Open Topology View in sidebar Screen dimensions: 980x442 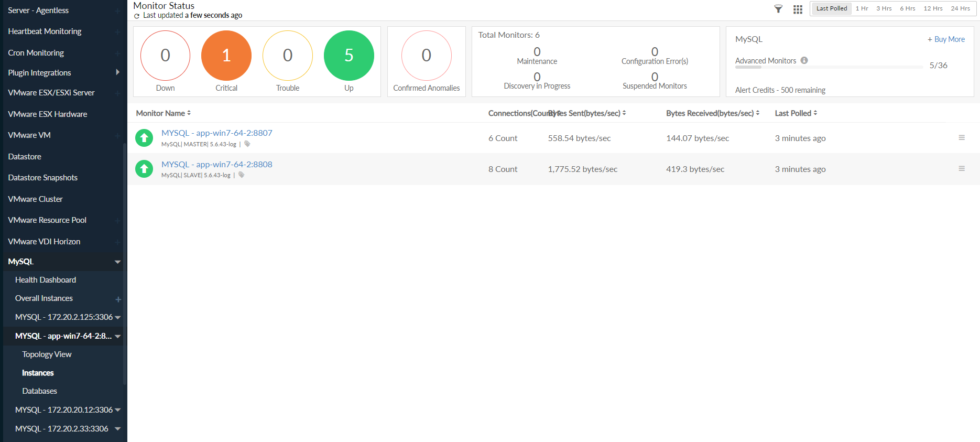[x=47, y=354]
